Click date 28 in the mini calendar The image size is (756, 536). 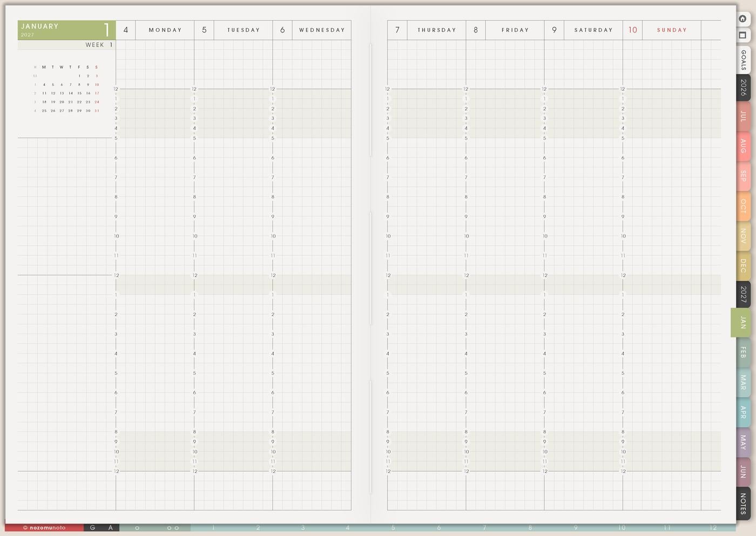[70, 111]
